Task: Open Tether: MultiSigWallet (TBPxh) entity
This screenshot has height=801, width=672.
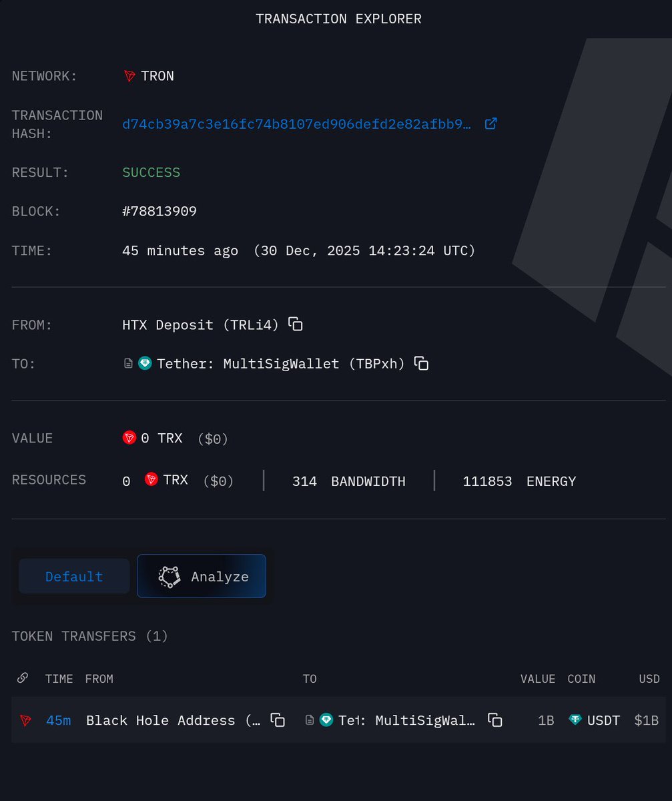Action: click(281, 364)
